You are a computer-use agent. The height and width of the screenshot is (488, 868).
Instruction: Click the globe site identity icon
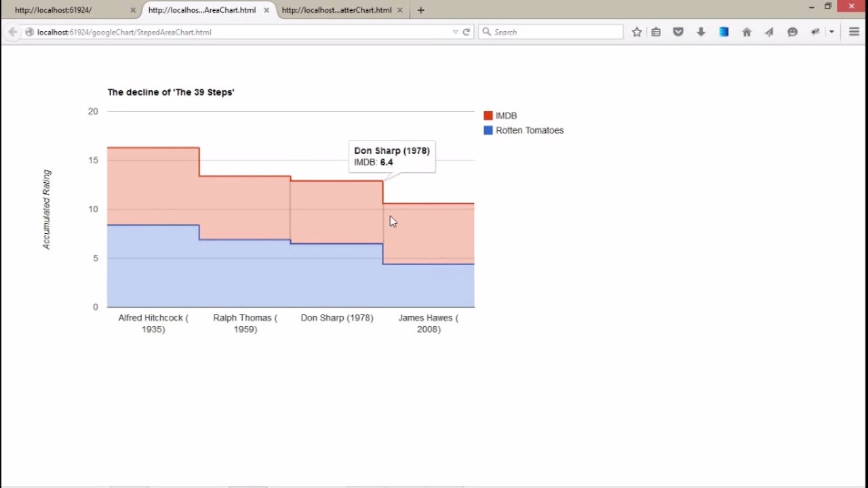[x=29, y=32]
